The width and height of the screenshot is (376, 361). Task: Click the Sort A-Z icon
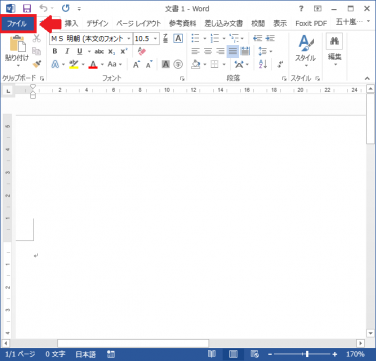263,64
